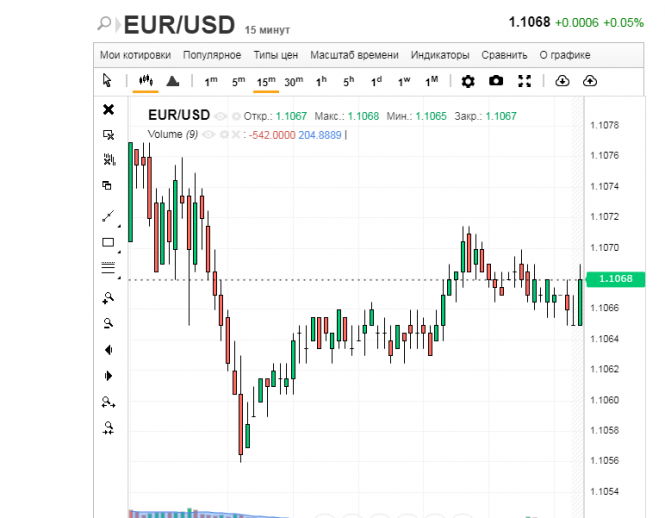Expand the horizontal lines tool options

coord(119,276)
